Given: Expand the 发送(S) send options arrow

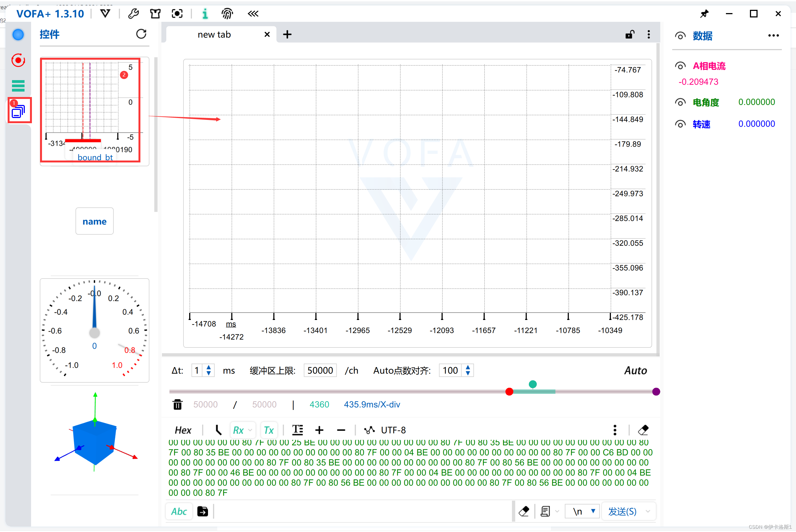Looking at the screenshot, I should (648, 511).
